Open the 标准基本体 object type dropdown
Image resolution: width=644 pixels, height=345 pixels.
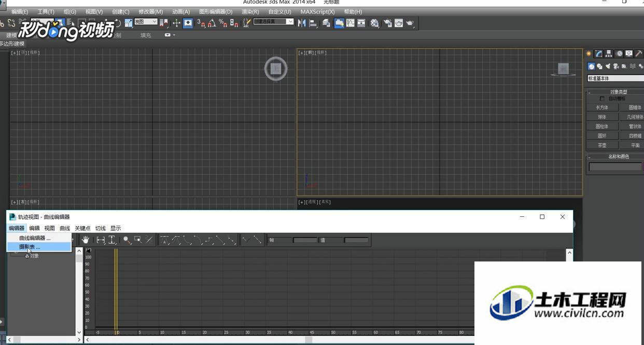615,78
